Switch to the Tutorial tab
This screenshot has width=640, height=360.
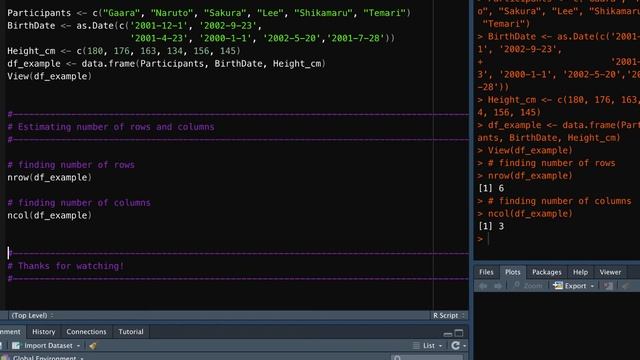(x=131, y=332)
